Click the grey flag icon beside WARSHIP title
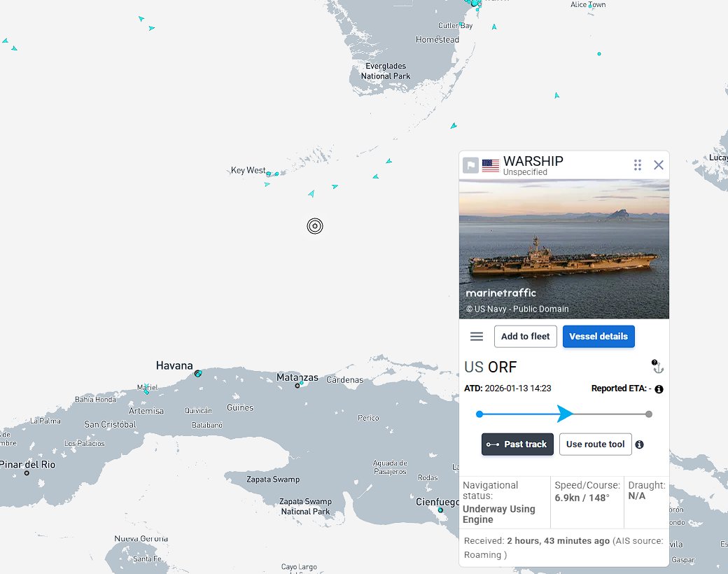The width and height of the screenshot is (728, 574). click(x=470, y=165)
